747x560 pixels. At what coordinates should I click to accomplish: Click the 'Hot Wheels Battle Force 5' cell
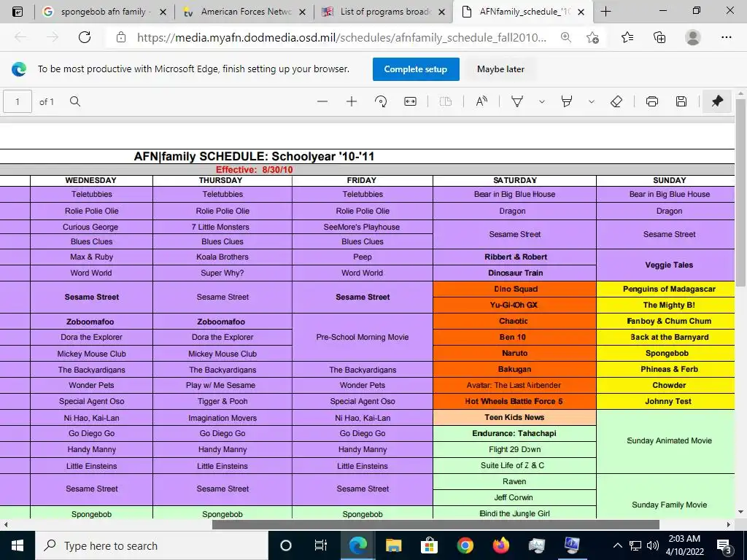pyautogui.click(x=514, y=402)
